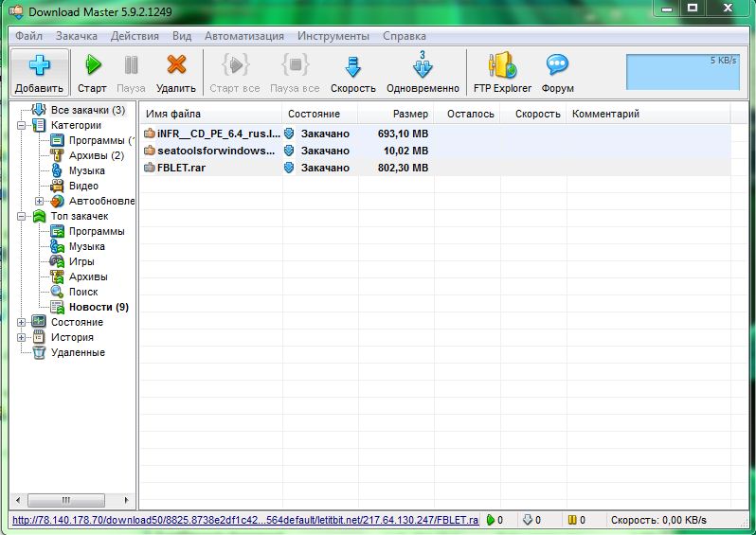The image size is (756, 535).
Task: Collapse the Категории tree node
Action: point(23,125)
